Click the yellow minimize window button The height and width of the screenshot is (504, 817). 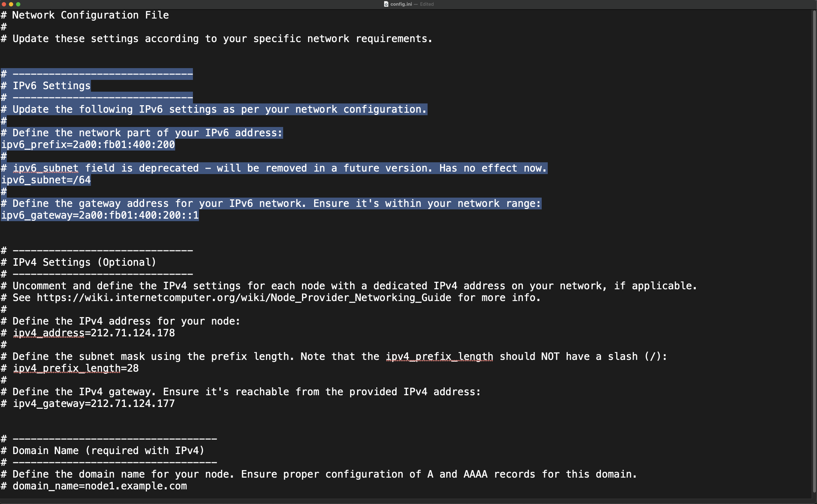pyautogui.click(x=11, y=4)
